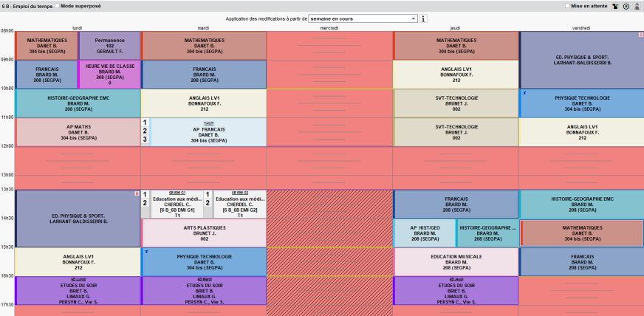Click the 6B EMI G1 underlined link

coord(177,193)
